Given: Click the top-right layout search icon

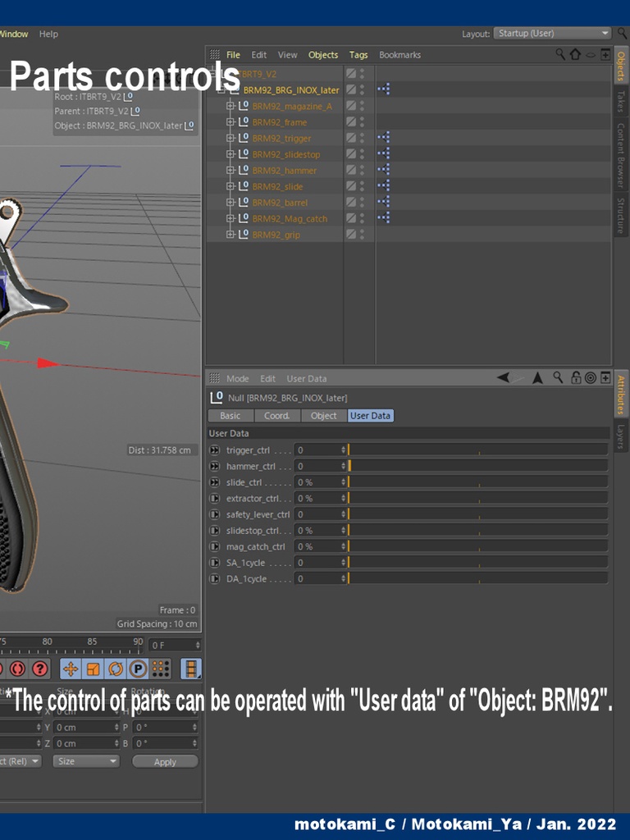Looking at the screenshot, I should [622, 33].
